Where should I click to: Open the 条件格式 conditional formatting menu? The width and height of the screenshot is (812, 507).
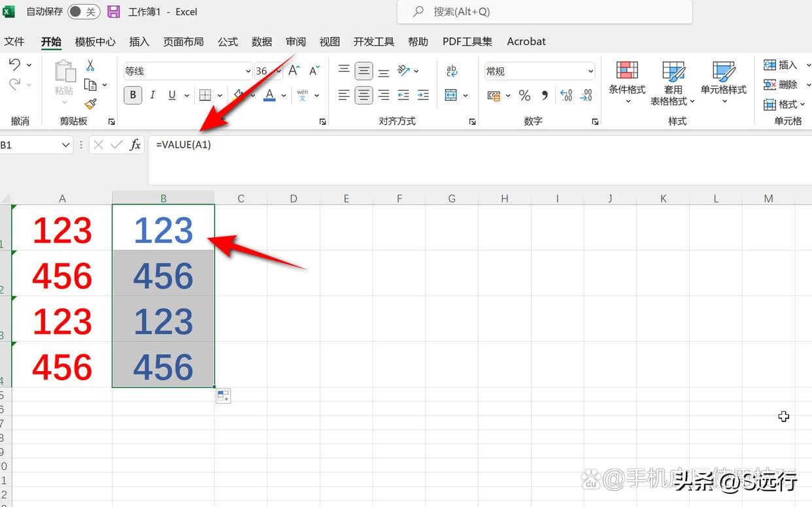tap(627, 82)
